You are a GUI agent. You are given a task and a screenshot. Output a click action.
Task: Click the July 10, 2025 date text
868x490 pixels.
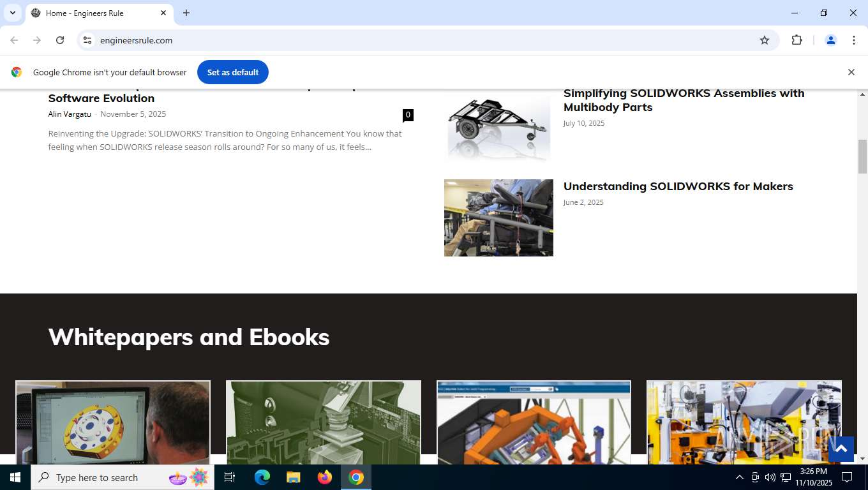coord(583,123)
